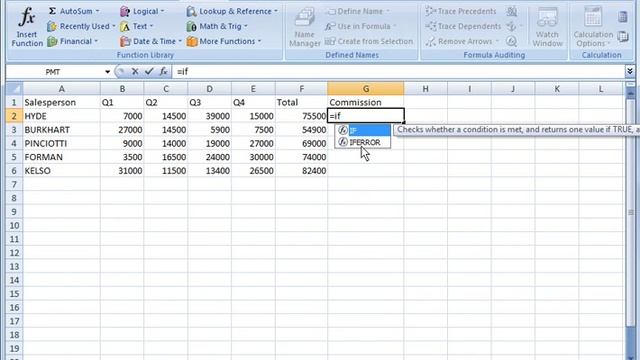Image resolution: width=640 pixels, height=360 pixels.
Task: Click the Calculate Now icon
Action: point(622,17)
